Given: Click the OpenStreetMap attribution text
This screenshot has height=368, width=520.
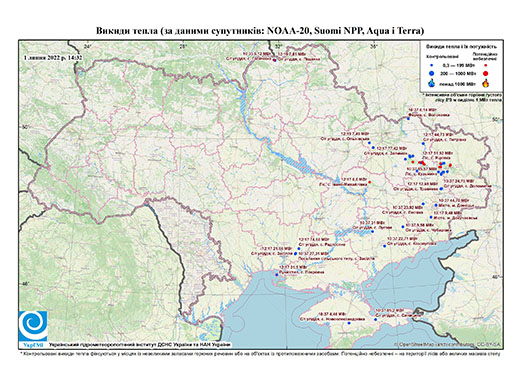Looking at the screenshot, I should pyautogui.click(x=448, y=344).
